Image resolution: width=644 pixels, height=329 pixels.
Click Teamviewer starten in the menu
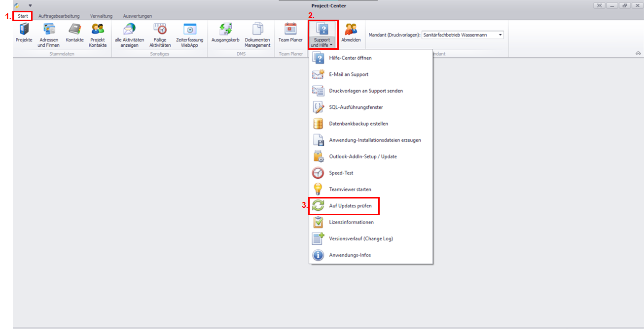tap(350, 189)
